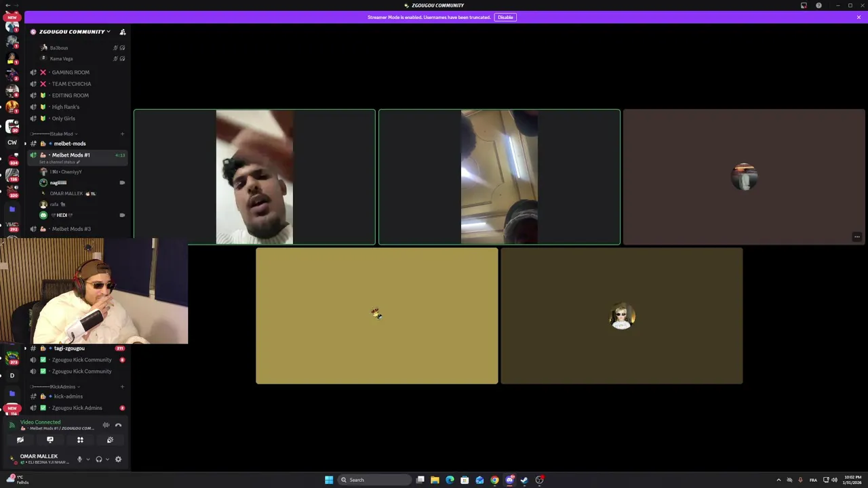Show hidden system tray icons
This screenshot has width=868, height=488.
pyautogui.click(x=778, y=480)
